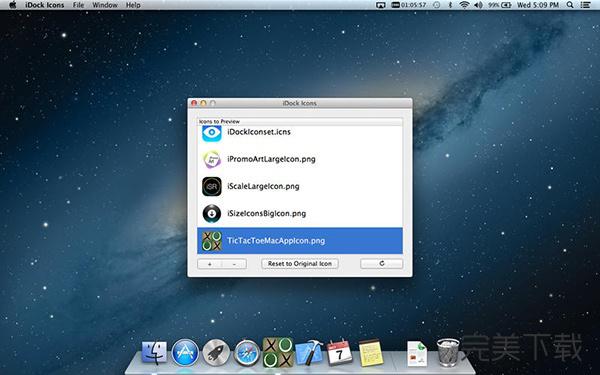Image resolution: width=600 pixels, height=375 pixels.
Task: Click the 99% battery status icon
Action: (500, 5)
